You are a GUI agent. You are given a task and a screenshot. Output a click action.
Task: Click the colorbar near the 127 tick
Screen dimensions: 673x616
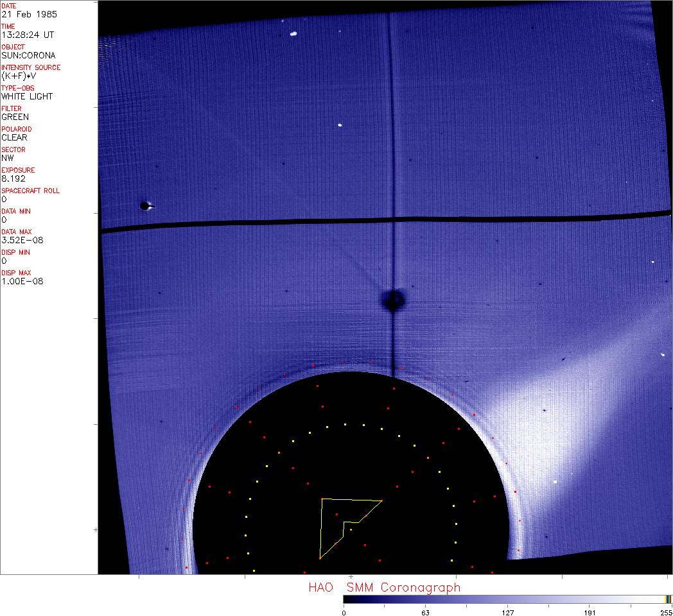click(507, 599)
